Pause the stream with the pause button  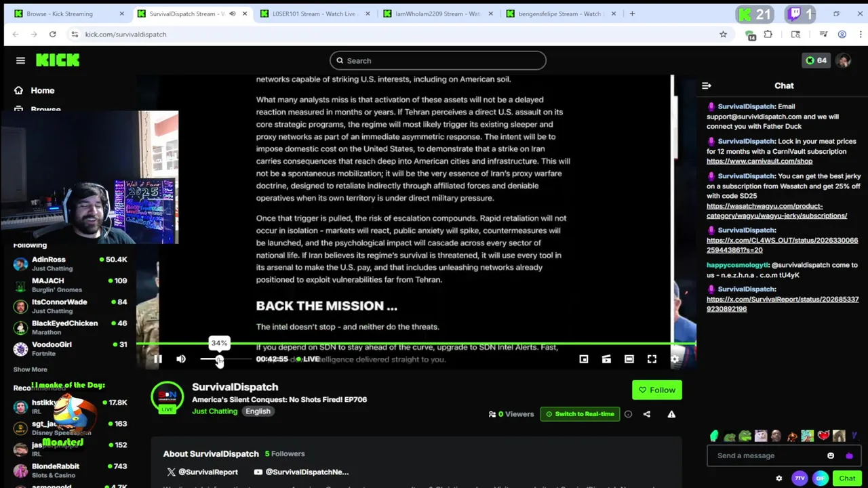(x=157, y=359)
